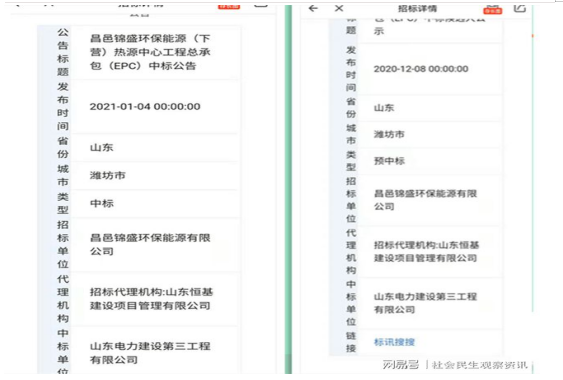The image size is (563, 380).
Task: Click the 招标单位 label in the left screenshot
Action: [63, 244]
